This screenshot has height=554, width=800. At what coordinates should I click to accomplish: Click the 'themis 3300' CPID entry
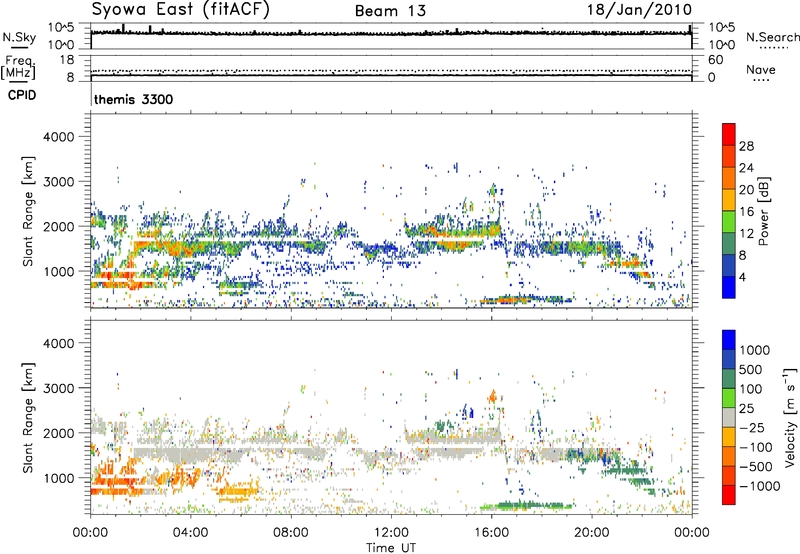pos(134,99)
